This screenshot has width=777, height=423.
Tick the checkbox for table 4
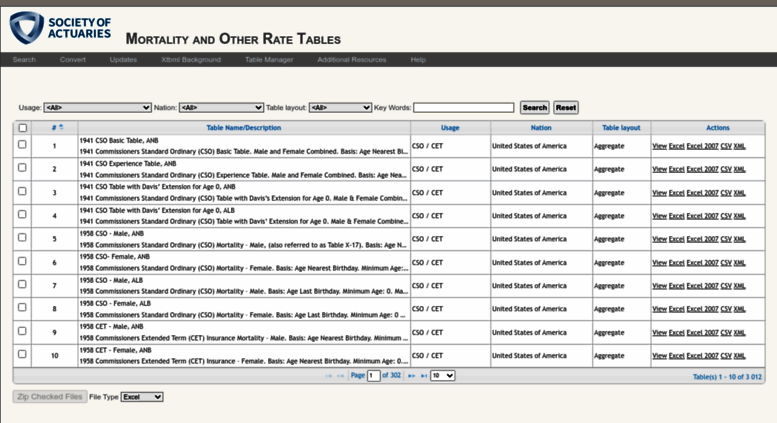(22, 214)
